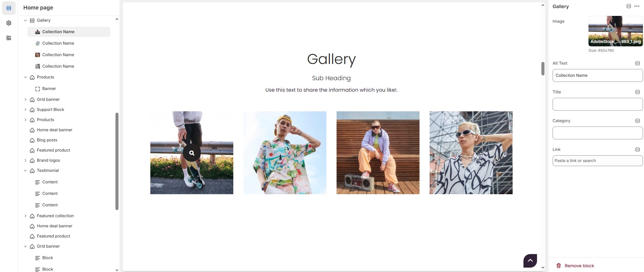Open the Sections icon in left rail
This screenshot has width=644, height=272.
point(9,8)
